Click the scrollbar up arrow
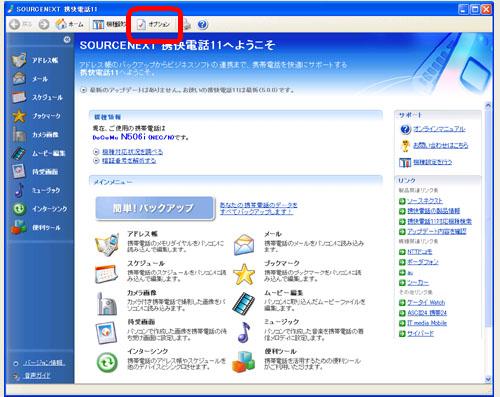The image size is (500, 397). click(x=488, y=106)
